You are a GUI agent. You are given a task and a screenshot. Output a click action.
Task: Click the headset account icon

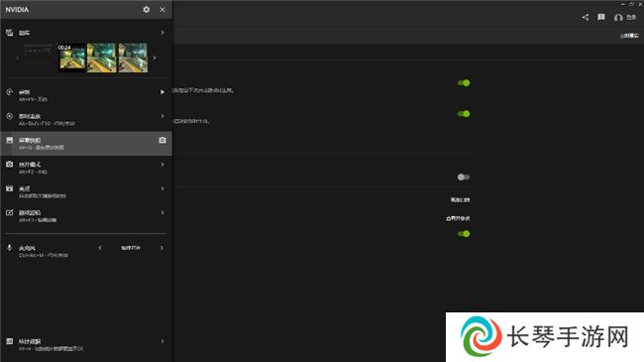click(x=618, y=17)
